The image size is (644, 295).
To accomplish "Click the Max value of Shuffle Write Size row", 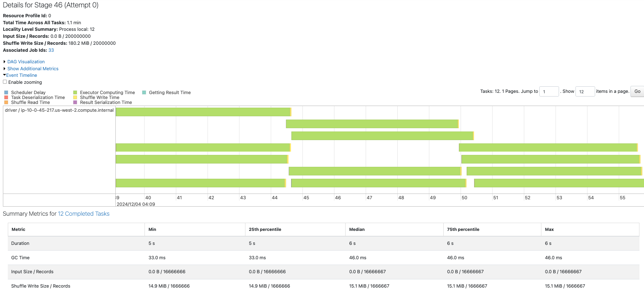I will tap(565, 286).
